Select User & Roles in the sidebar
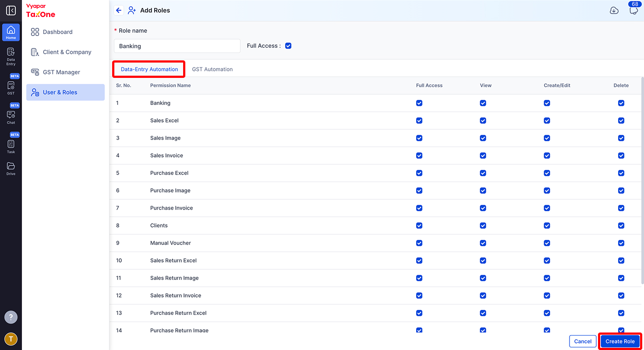The width and height of the screenshot is (644, 350). coord(65,92)
